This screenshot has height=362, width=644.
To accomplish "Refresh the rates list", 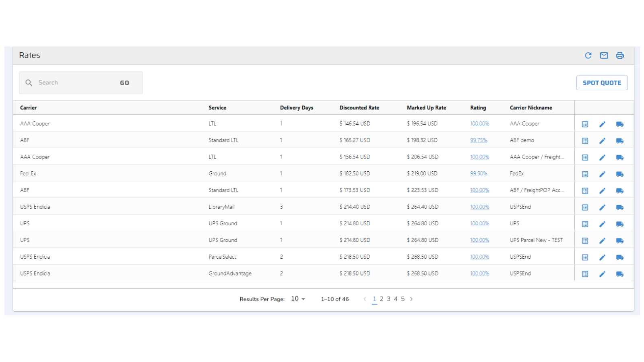I will (588, 56).
